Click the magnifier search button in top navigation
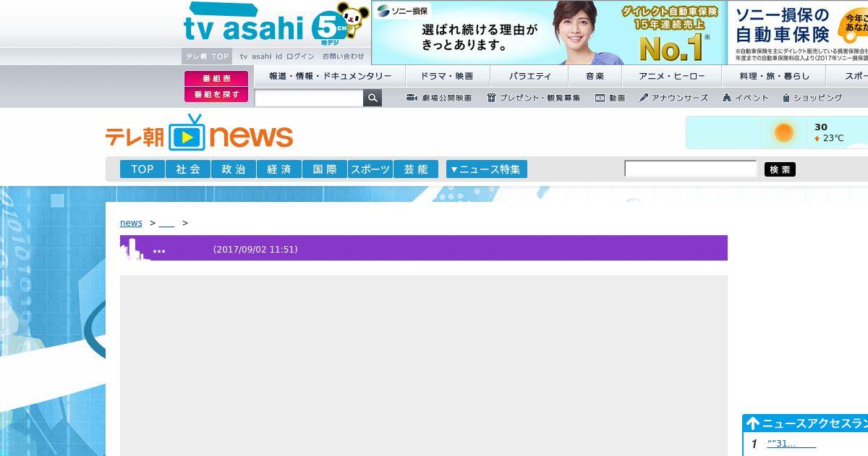This screenshot has width=868, height=456. coord(373,98)
